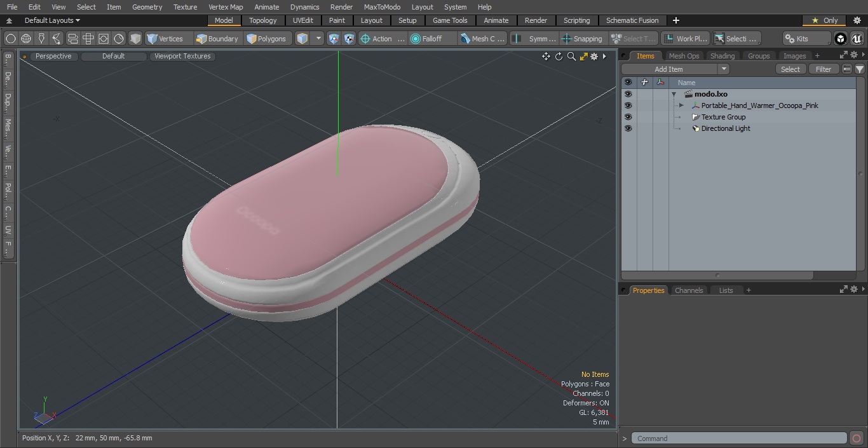This screenshot has width=868, height=448.
Task: Add new panel tab beside Images
Action: pos(817,56)
